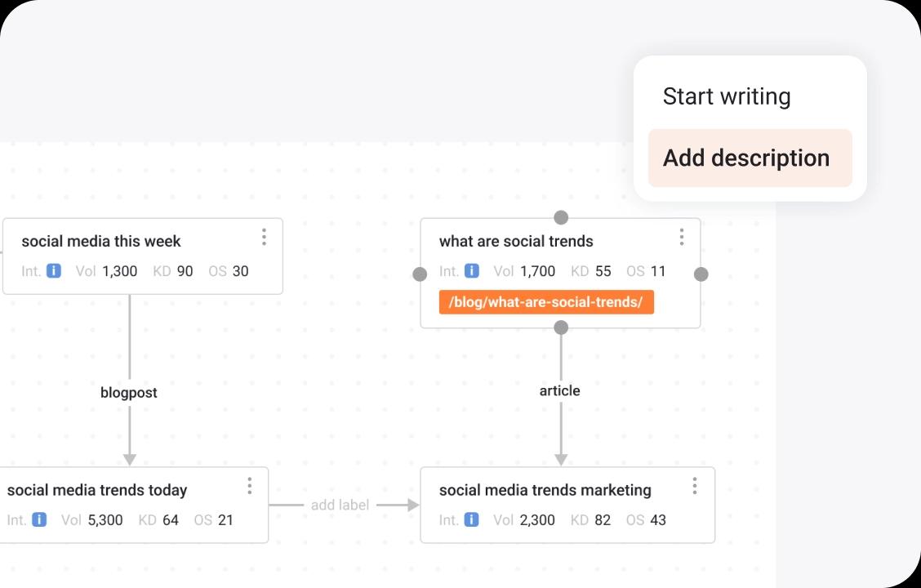
Task: Select 'Start writing' from the context menu
Action: [727, 96]
